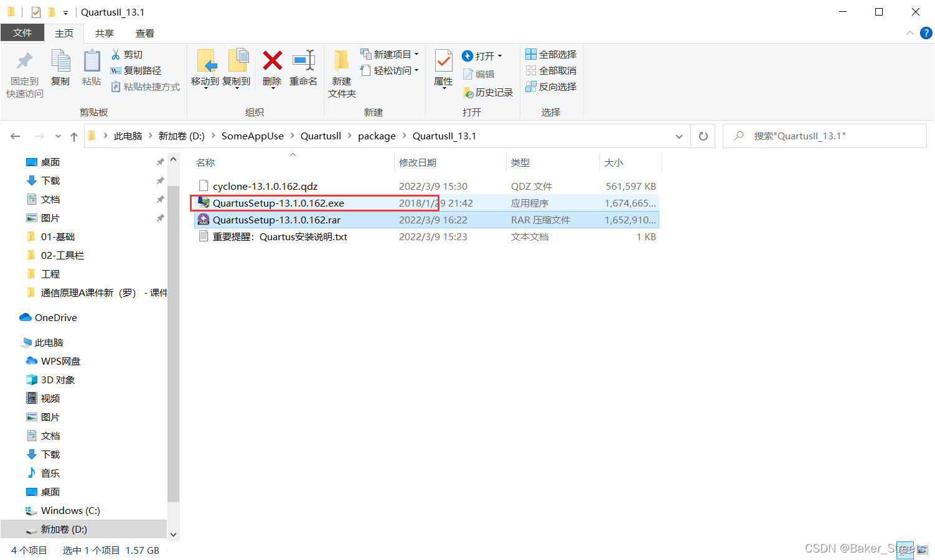Image resolution: width=935 pixels, height=560 pixels.
Task: Go up one folder level
Action: point(74,136)
